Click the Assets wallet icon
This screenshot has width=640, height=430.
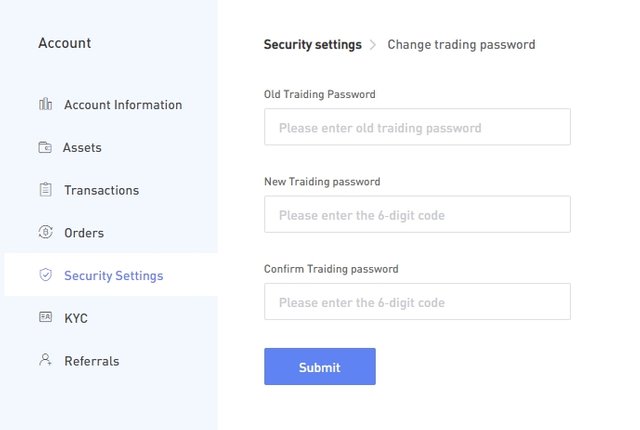point(45,147)
